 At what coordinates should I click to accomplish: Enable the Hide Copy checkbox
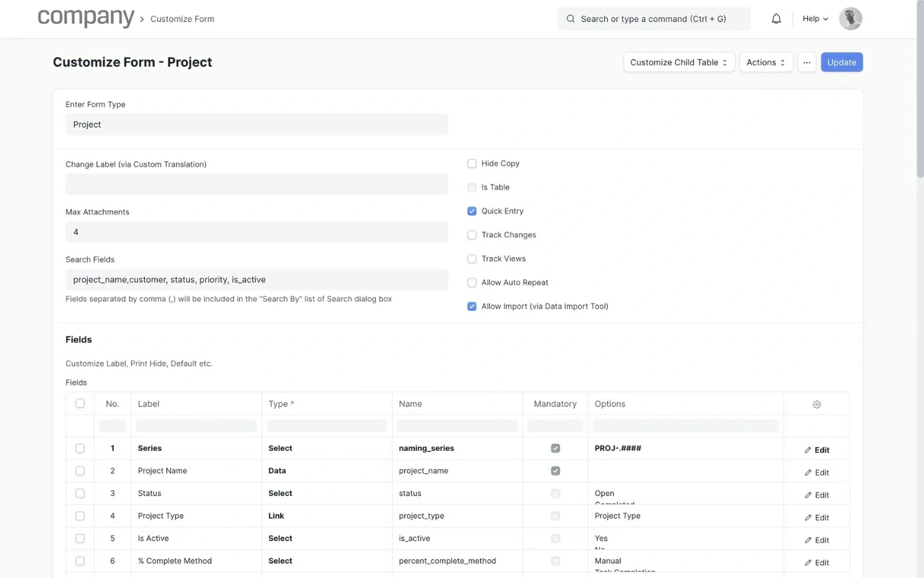coord(472,164)
